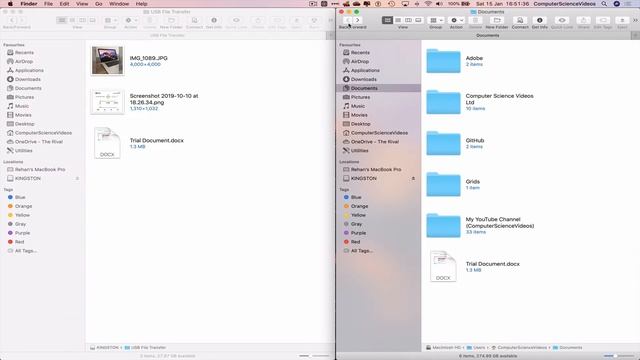Eject KINGSTON in Documents window sidebar
The width and height of the screenshot is (640, 360).
[413, 178]
